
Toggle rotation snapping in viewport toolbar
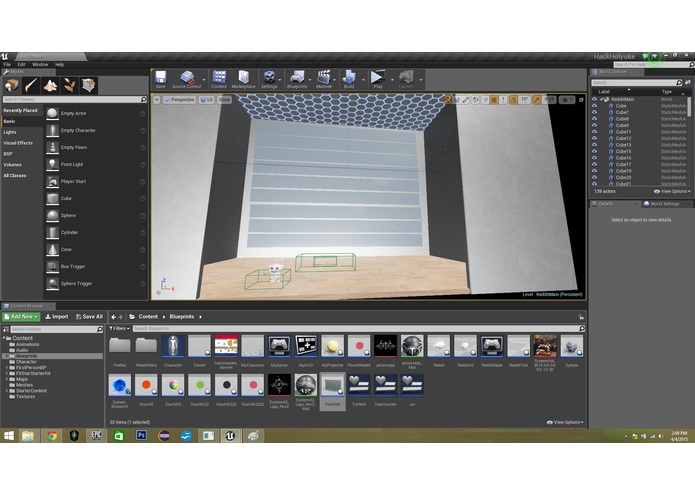(513, 100)
